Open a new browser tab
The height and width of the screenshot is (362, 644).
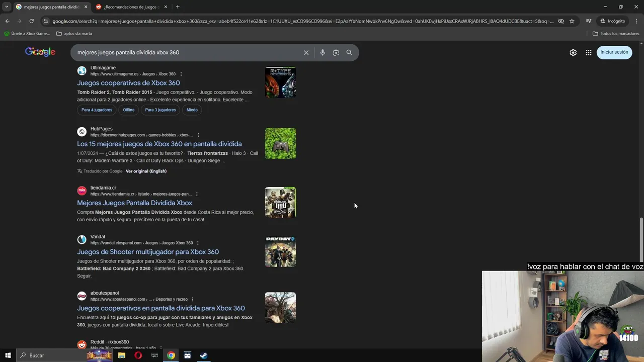(178, 7)
